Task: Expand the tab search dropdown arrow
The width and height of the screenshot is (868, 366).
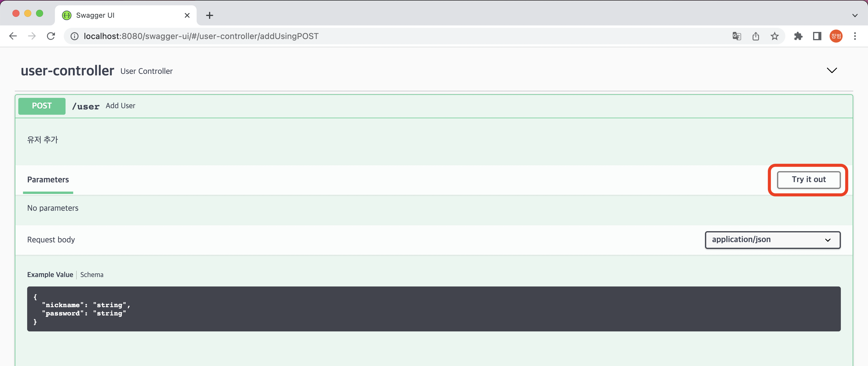Action: point(854,15)
